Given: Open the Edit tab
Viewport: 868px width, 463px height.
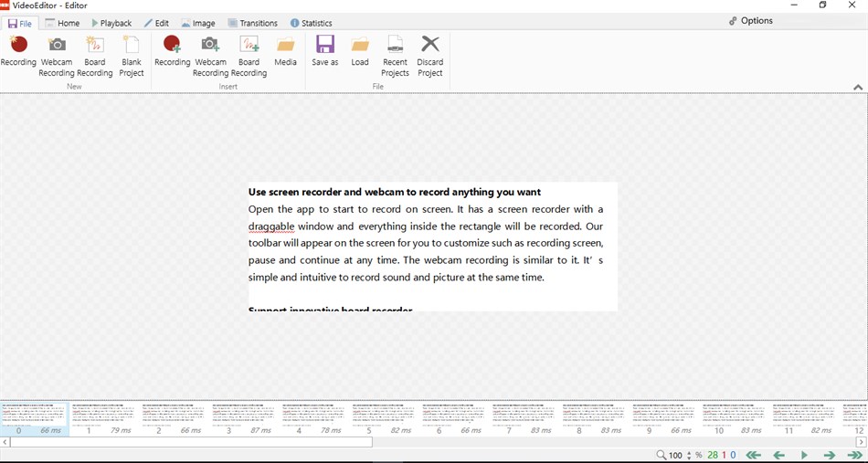Looking at the screenshot, I should [x=156, y=23].
